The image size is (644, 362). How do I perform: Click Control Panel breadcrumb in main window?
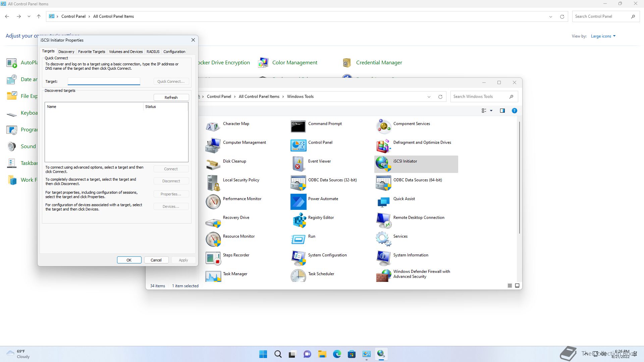click(x=73, y=16)
